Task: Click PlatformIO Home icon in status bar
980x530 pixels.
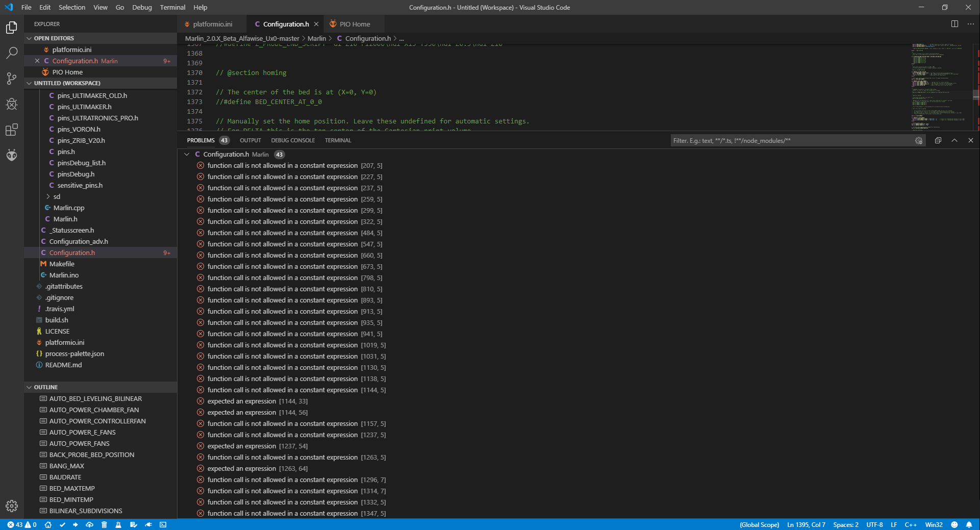Action: click(48, 525)
